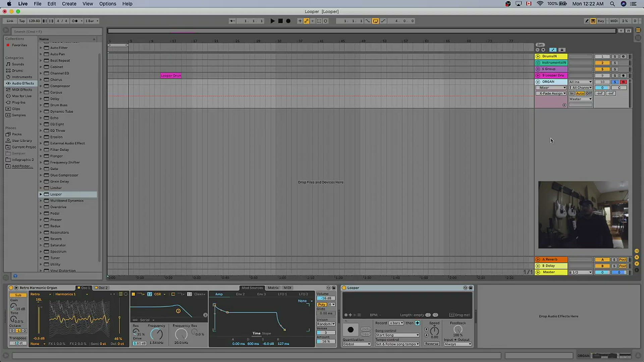Image resolution: width=644 pixels, height=362 pixels.
Task: Start playback with the transport Play button
Action: pos(272,21)
